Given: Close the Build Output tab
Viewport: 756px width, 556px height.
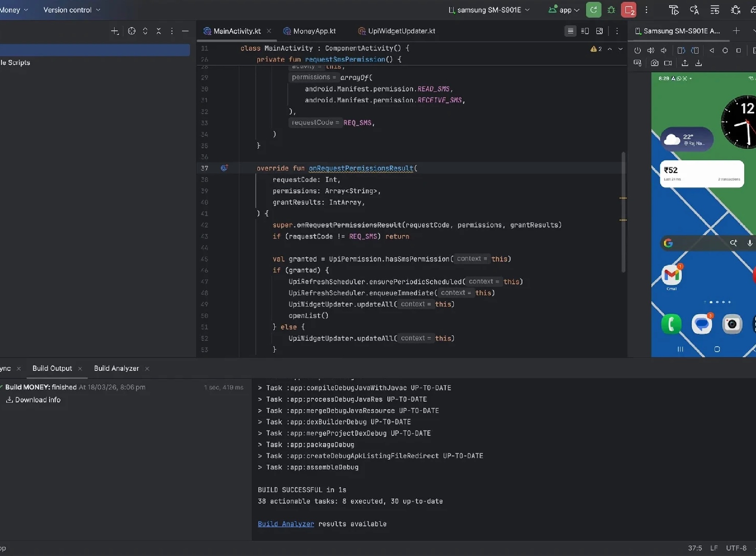Looking at the screenshot, I should 80,369.
